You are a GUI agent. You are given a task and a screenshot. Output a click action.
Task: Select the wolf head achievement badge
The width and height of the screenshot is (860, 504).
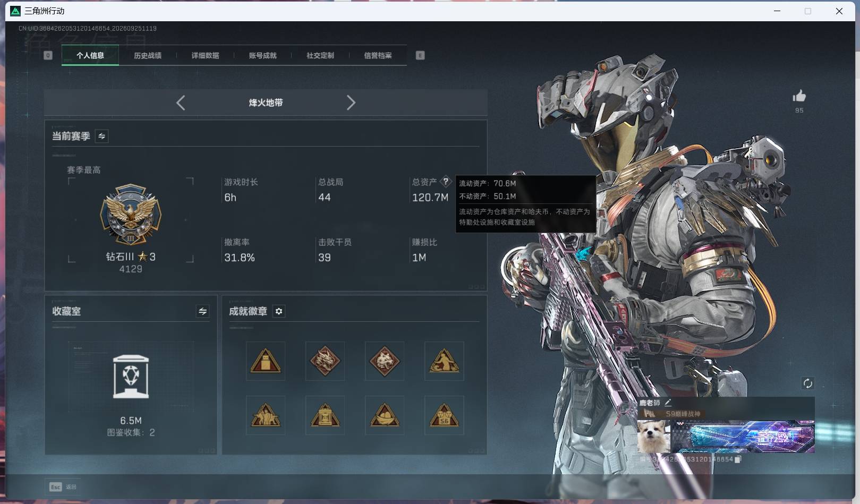click(x=385, y=361)
